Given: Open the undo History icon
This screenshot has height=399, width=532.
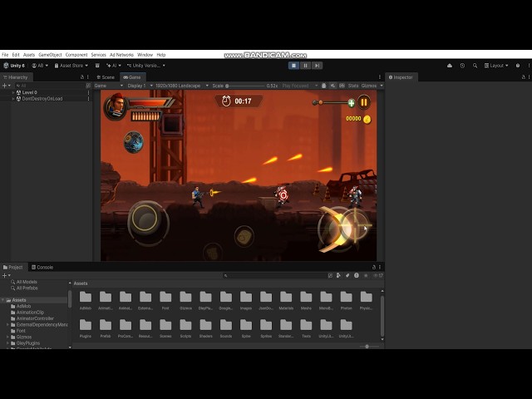Looking at the screenshot, I should (x=462, y=66).
